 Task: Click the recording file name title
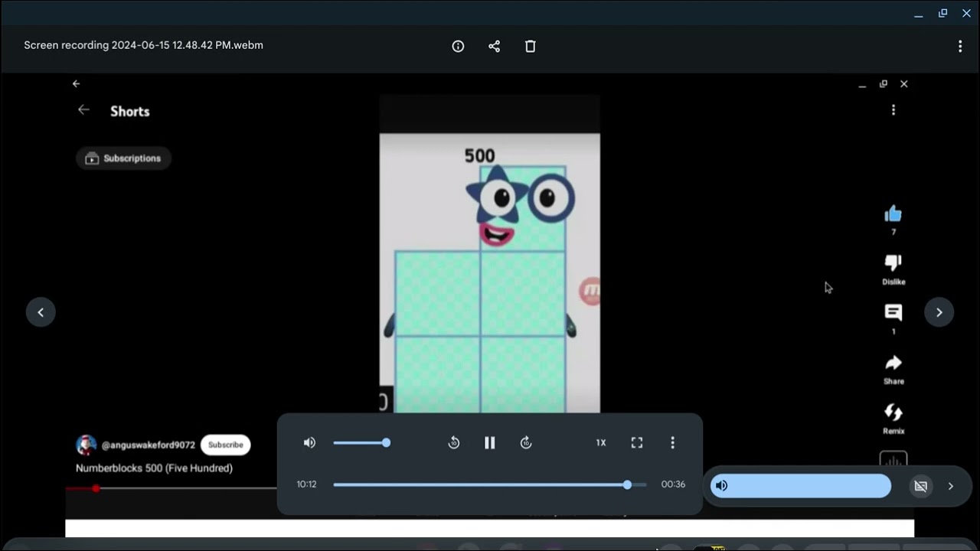tap(143, 45)
